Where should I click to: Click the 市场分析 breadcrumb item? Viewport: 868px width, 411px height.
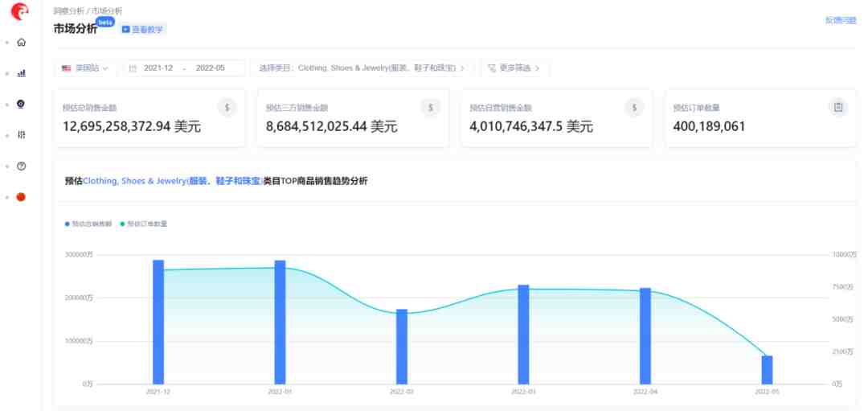click(108, 10)
